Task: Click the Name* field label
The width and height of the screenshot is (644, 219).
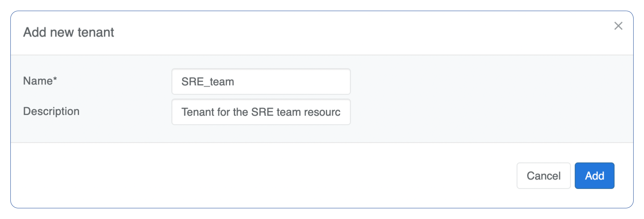Action: [40, 81]
